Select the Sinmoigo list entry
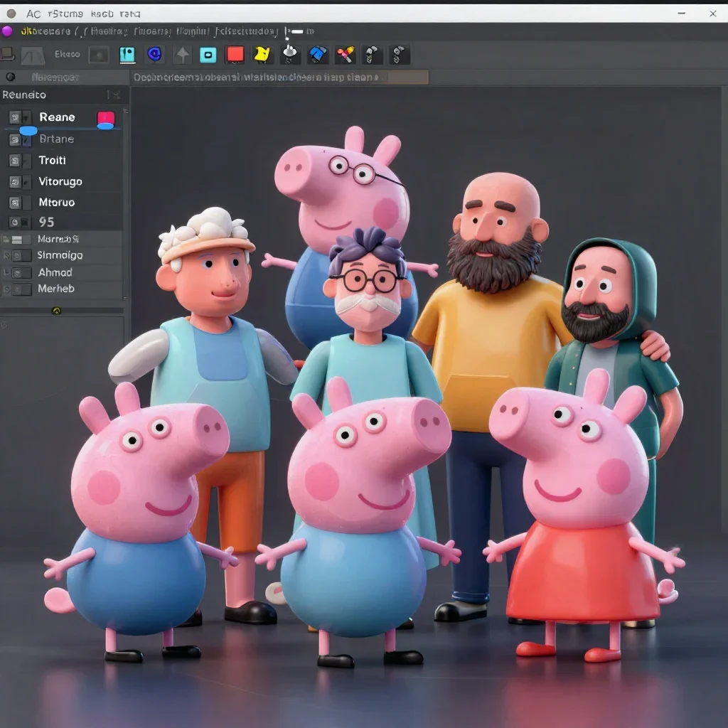The width and height of the screenshot is (728, 728). pyautogui.click(x=61, y=255)
